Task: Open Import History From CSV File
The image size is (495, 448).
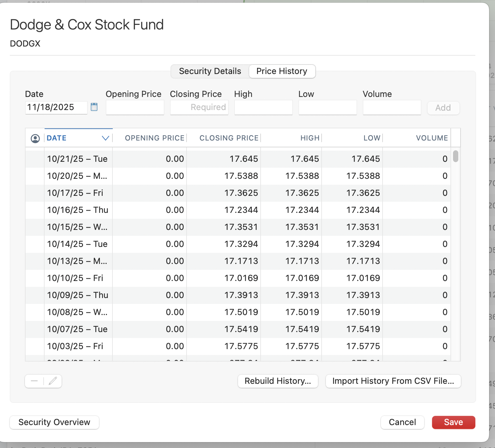Action: 393,381
